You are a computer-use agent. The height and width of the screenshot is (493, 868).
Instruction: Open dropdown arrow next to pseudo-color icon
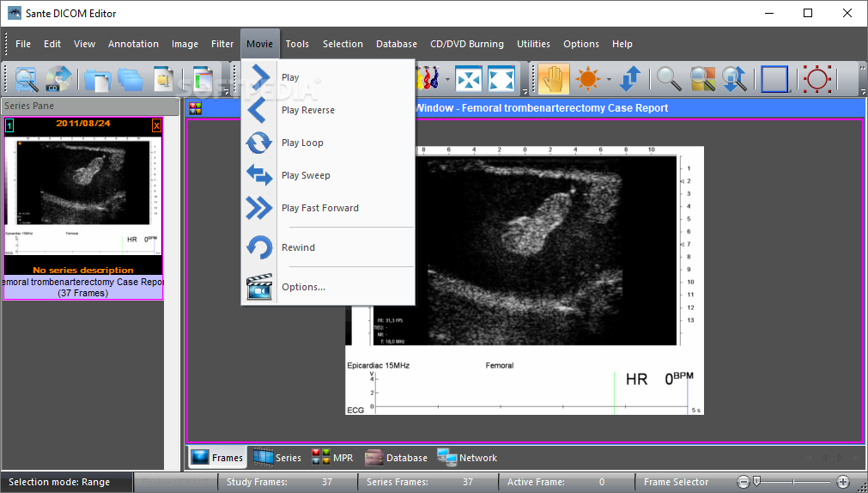coord(447,79)
